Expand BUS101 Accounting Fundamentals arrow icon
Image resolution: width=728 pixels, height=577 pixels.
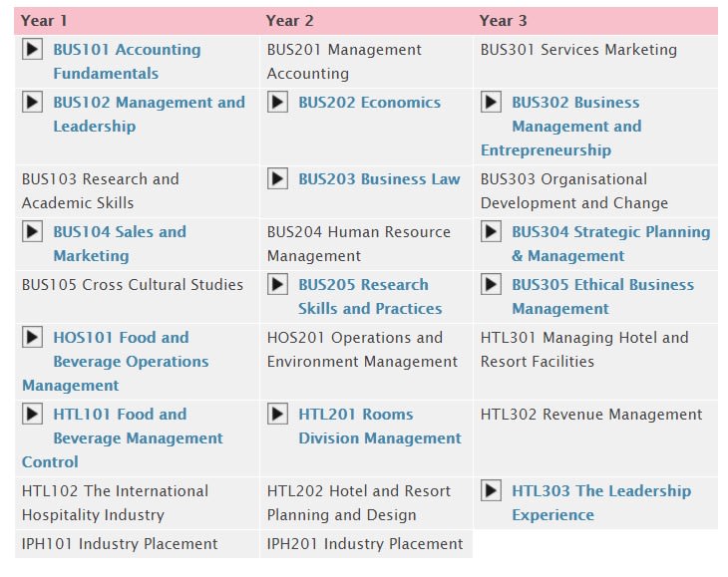[33, 49]
